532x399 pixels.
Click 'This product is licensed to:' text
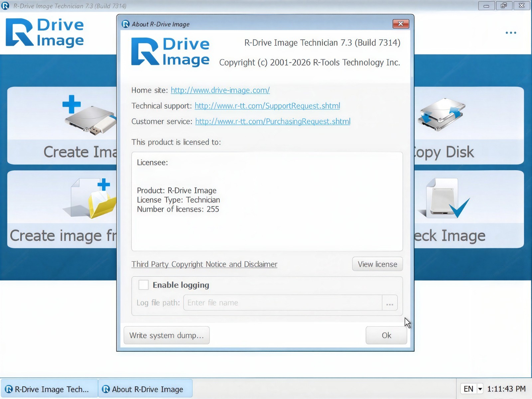click(176, 142)
